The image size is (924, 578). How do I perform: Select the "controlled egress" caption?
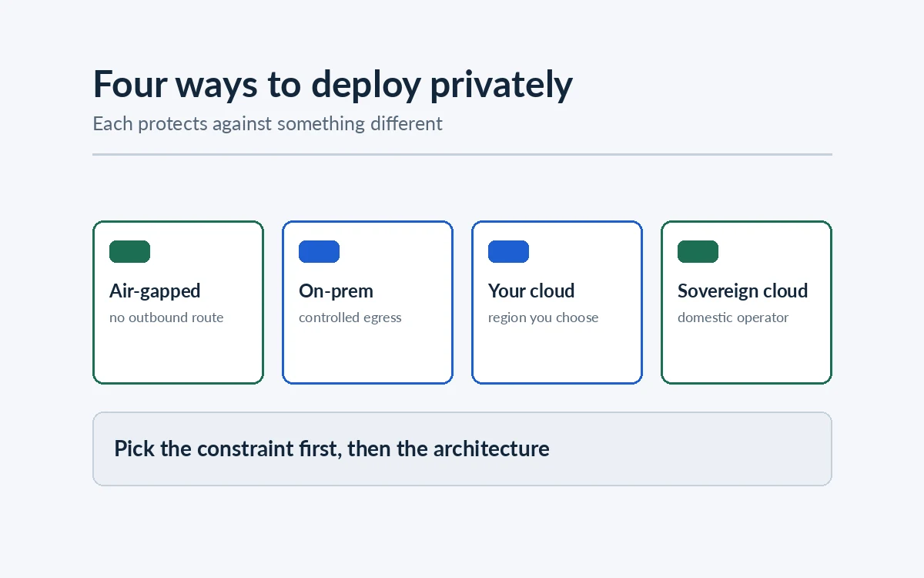(350, 318)
